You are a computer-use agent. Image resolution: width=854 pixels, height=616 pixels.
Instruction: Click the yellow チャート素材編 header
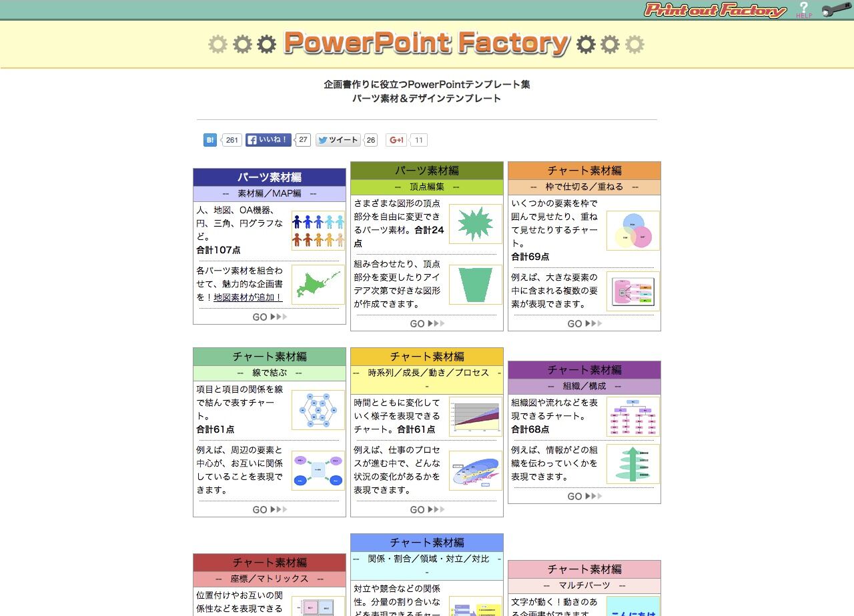(427, 357)
